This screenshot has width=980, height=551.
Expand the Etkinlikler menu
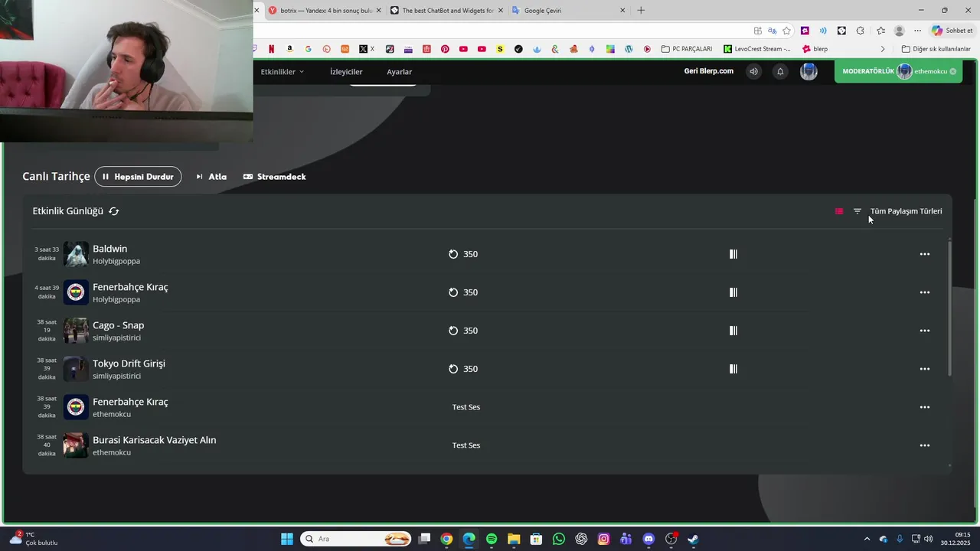click(x=283, y=72)
